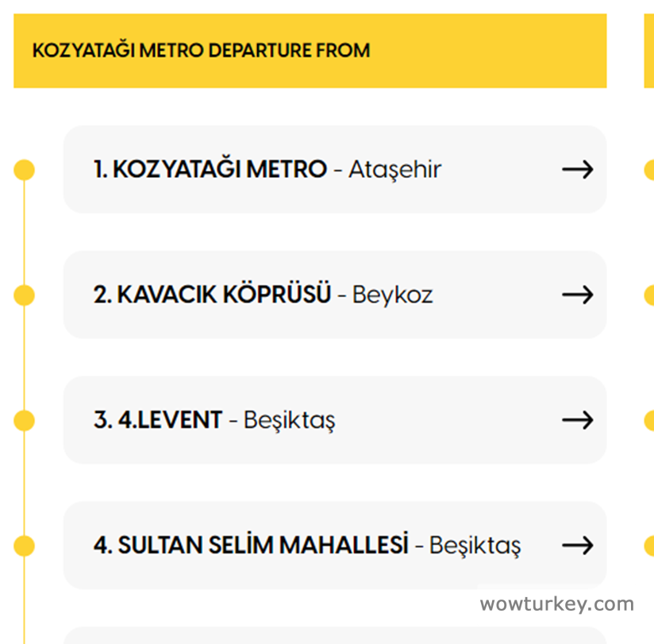Click the yellow timeline dot for Kozyatağı Metro
The width and height of the screenshot is (654, 644).
[x=25, y=169]
